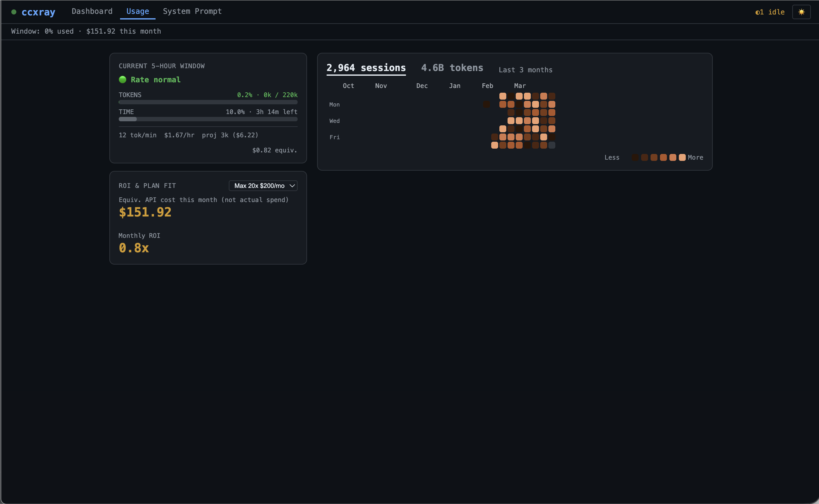
Task: Toggle light theme with the sun icon
Action: (x=801, y=12)
